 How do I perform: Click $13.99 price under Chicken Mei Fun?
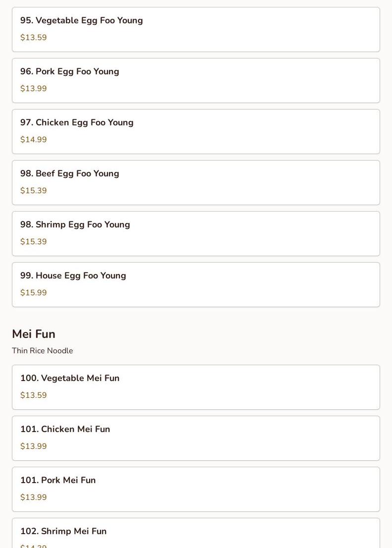34,446
